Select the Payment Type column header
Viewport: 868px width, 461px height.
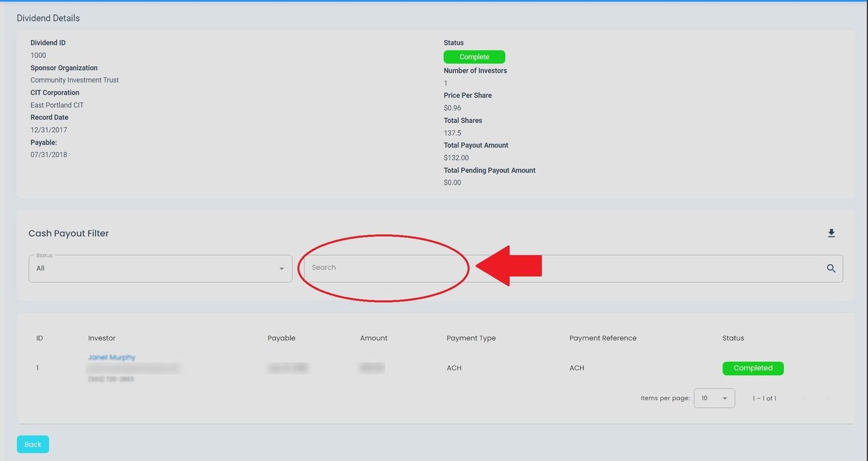471,338
